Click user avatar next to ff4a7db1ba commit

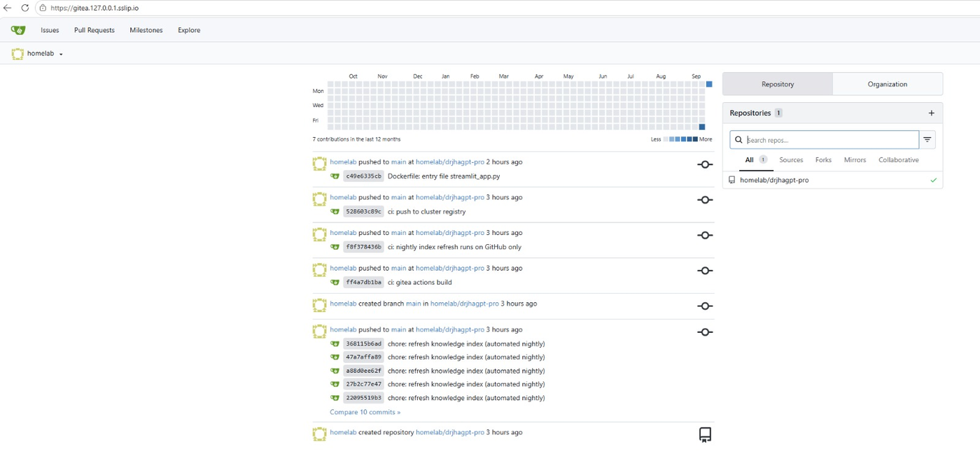[335, 283]
